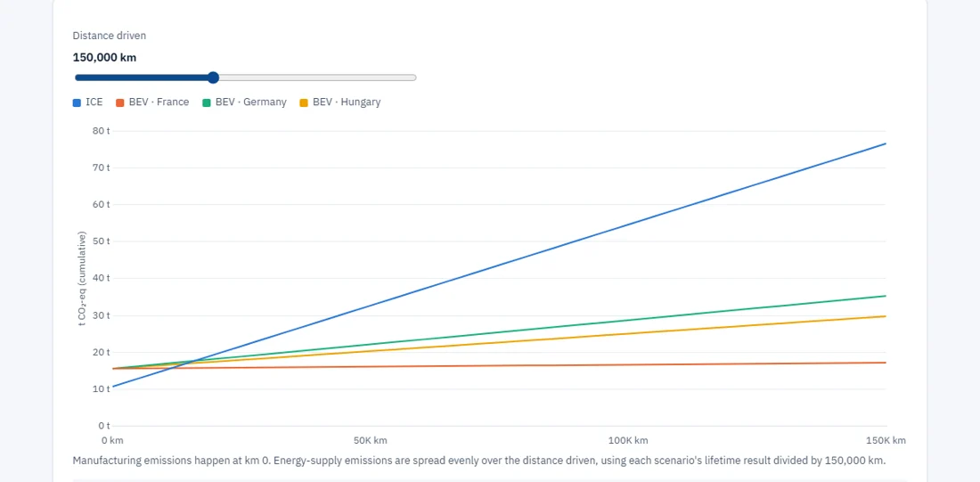Click the "Distance driven" label
The image size is (980, 482).
click(x=110, y=36)
